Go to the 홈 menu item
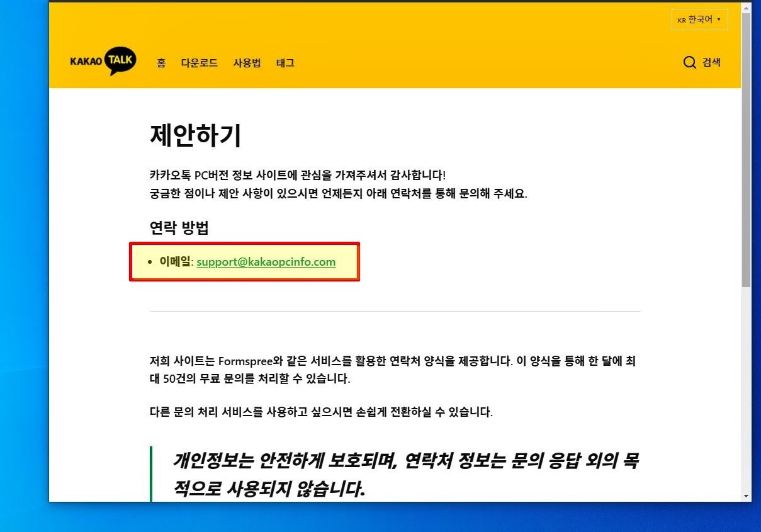Screen dimensions: 761x532 pyautogui.click(x=161, y=63)
